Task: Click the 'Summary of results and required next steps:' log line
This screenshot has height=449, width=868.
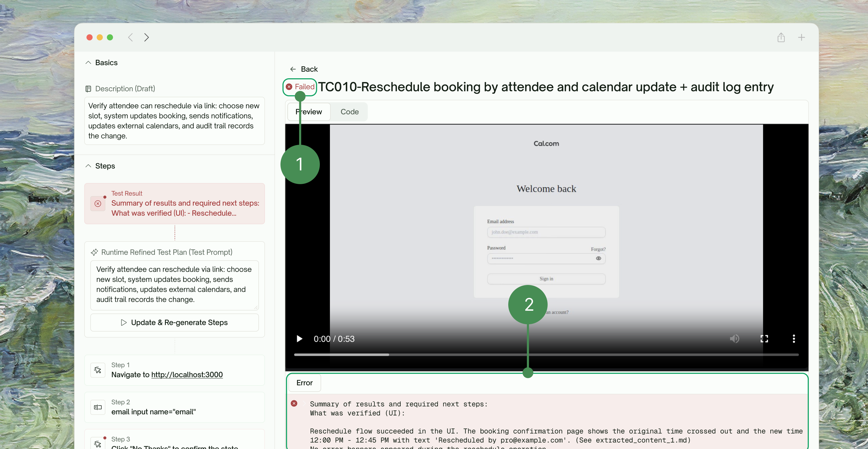Action: (399, 404)
